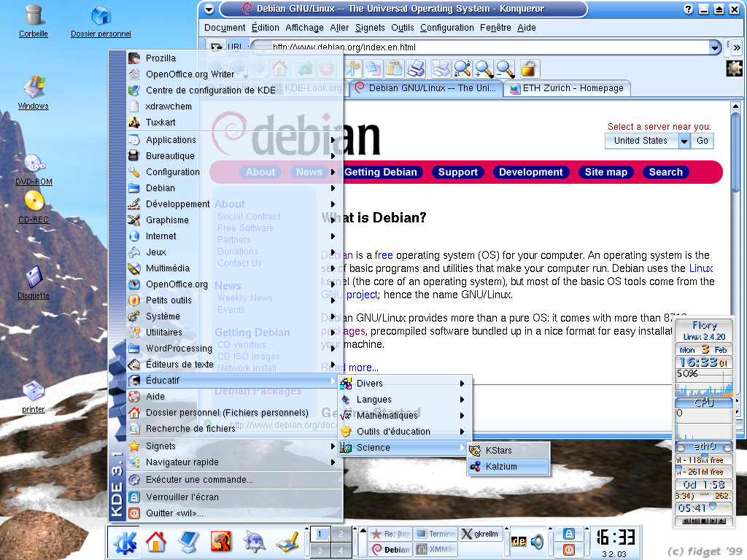
Task: Click the toolbar overflow double-arrow button
Action: click(737, 47)
